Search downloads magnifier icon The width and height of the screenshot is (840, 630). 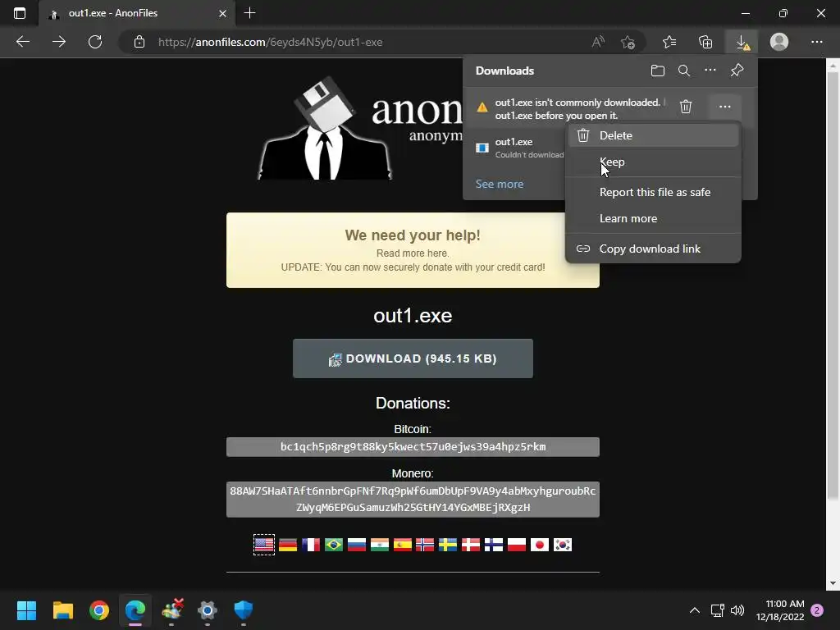tap(684, 71)
